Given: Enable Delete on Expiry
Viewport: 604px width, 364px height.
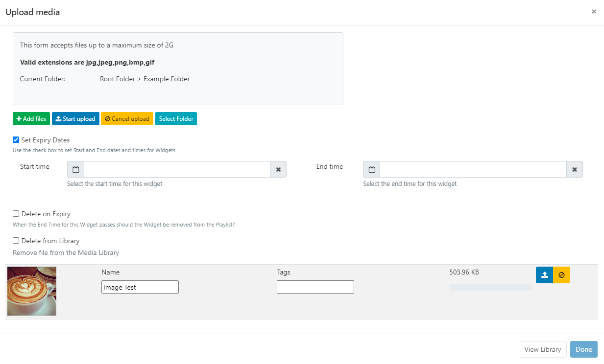Looking at the screenshot, I should pos(16,214).
